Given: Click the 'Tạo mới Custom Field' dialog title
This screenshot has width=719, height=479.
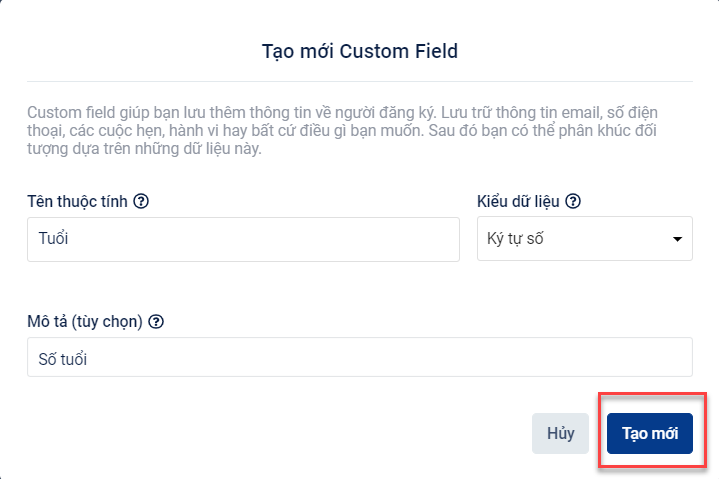Looking at the screenshot, I should click(x=359, y=51).
